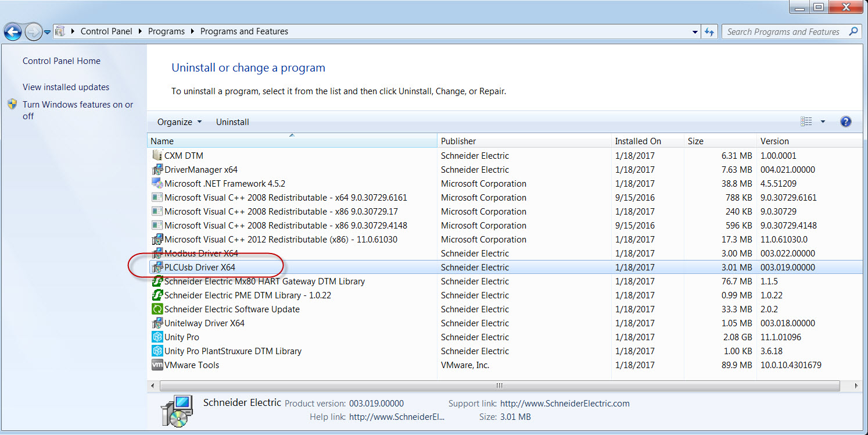Screen dimensions: 868x435
Task: Click the CXM DTM program icon
Action: point(157,155)
